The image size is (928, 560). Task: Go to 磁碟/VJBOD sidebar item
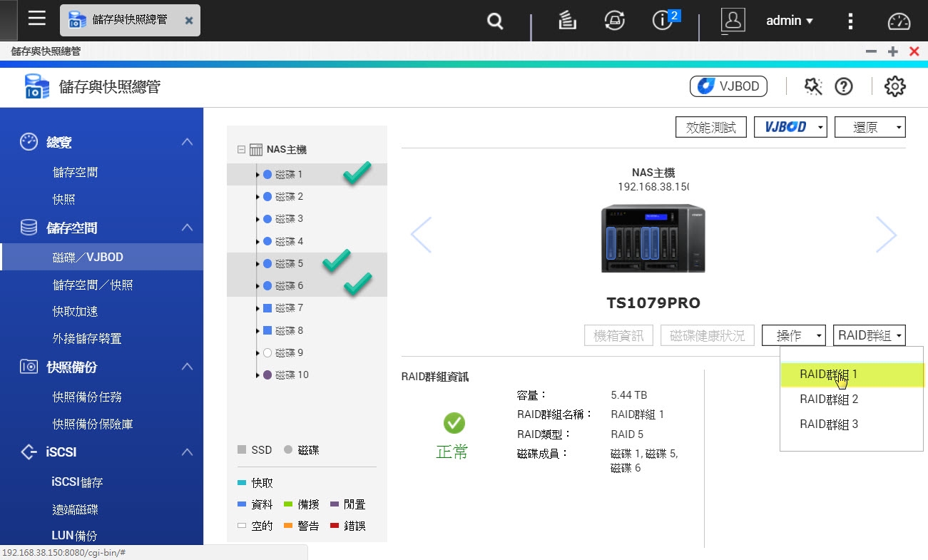tap(102, 257)
